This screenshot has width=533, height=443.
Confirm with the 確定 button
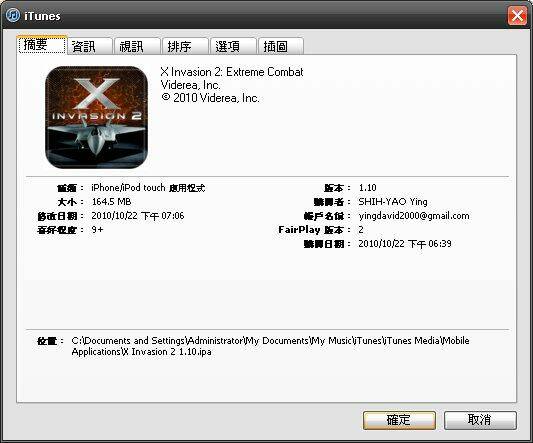(399, 420)
